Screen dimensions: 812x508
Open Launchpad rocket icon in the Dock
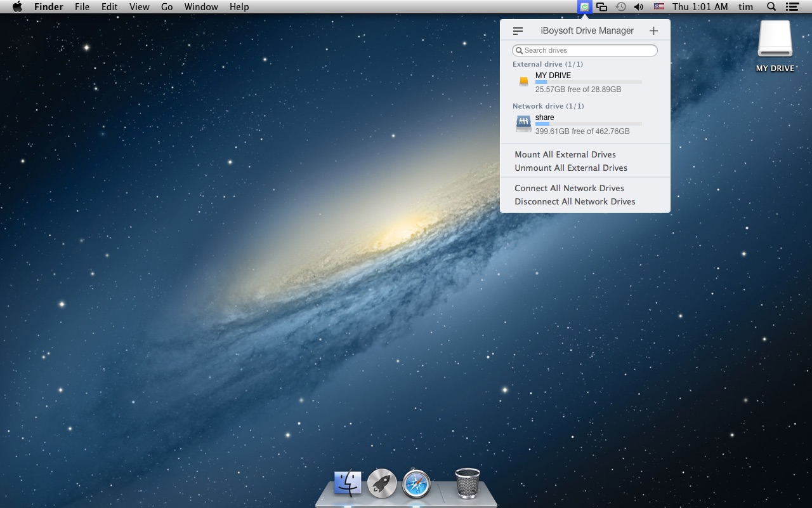coord(382,484)
